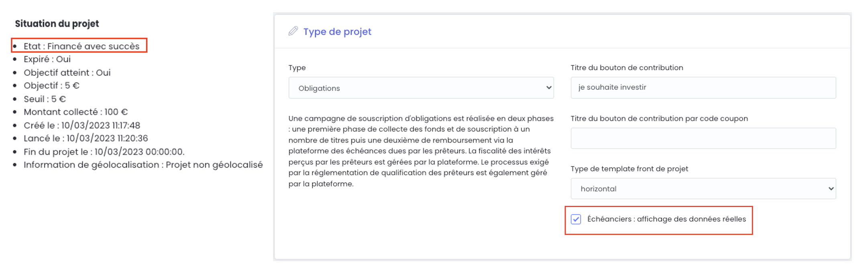868x268 pixels.
Task: Click the Lancé le date entry
Action: (x=86, y=138)
